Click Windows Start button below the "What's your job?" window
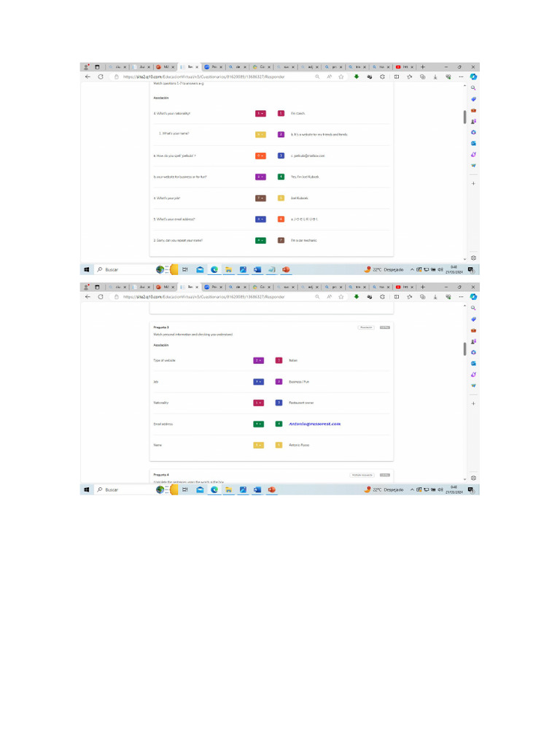This screenshot has height=747, width=560. click(87, 270)
